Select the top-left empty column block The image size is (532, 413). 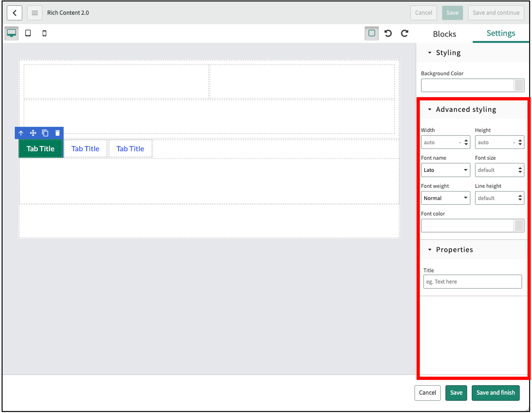(116, 81)
